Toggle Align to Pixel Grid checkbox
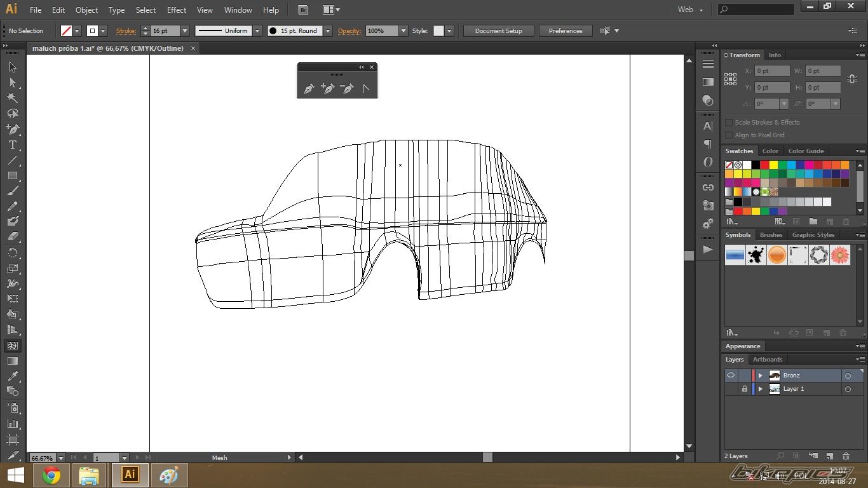The height and width of the screenshot is (488, 868). coord(729,135)
